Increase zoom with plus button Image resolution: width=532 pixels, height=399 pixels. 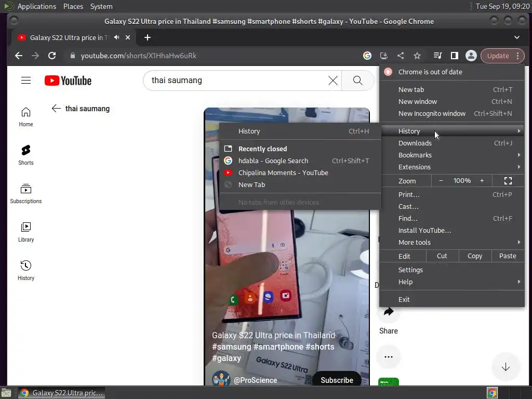[482, 181]
